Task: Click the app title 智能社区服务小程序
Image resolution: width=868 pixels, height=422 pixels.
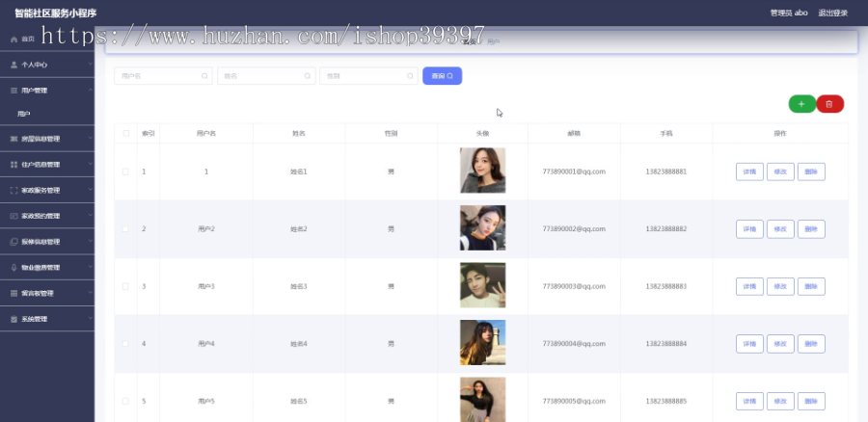Action: coord(55,13)
